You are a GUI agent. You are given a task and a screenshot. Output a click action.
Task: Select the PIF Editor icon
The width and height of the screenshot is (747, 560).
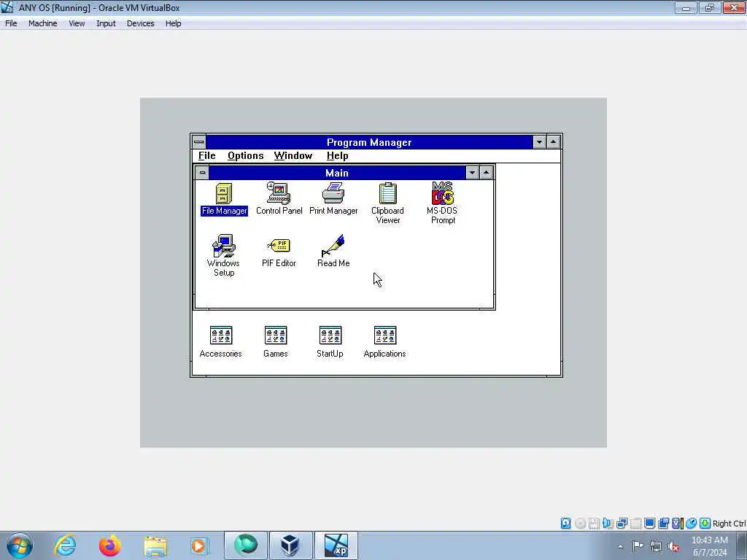click(x=279, y=253)
